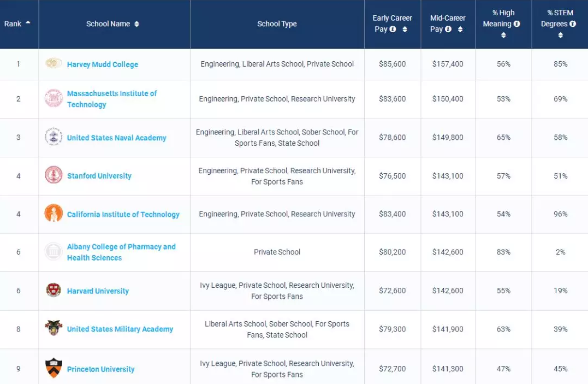Click Stanford University seal logo
Image resolution: width=588 pixels, height=384 pixels.
click(54, 175)
